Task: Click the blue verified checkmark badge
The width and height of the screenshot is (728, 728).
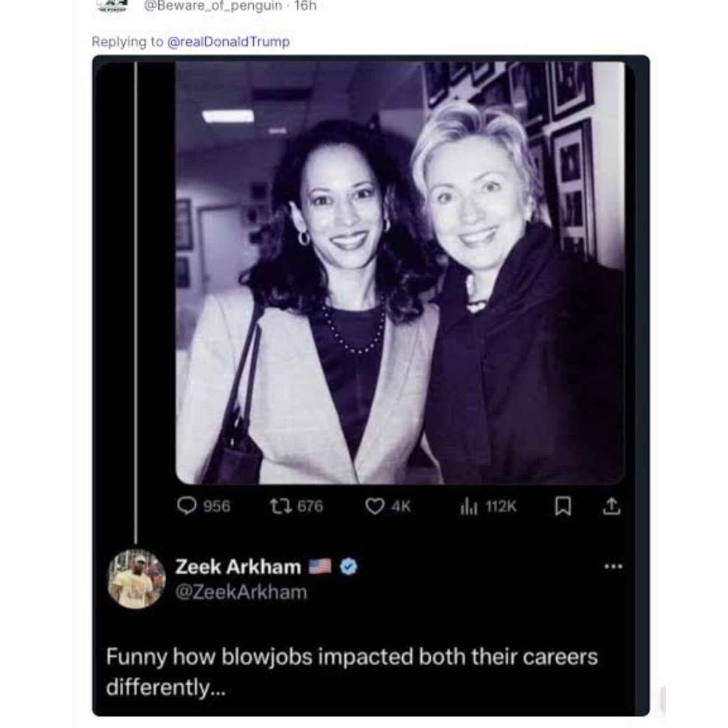Action: (x=348, y=567)
